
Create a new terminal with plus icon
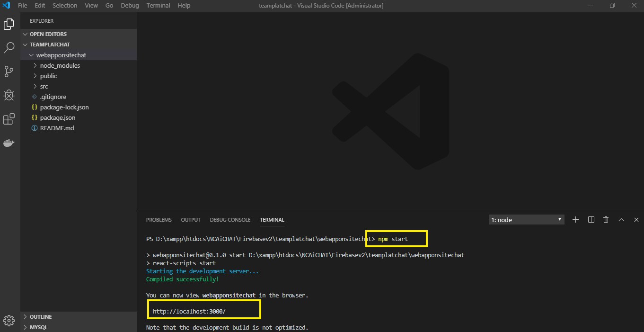point(575,220)
